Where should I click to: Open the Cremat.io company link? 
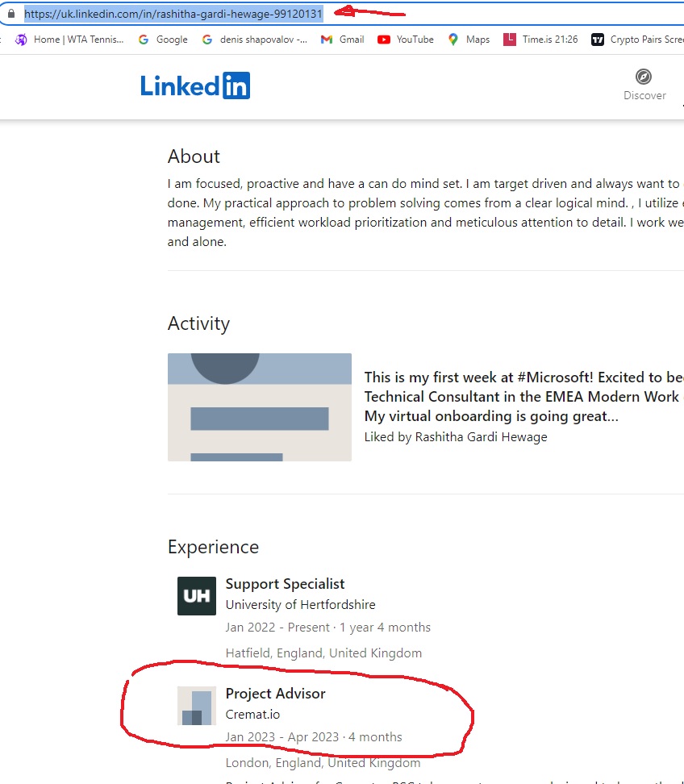[x=252, y=715]
